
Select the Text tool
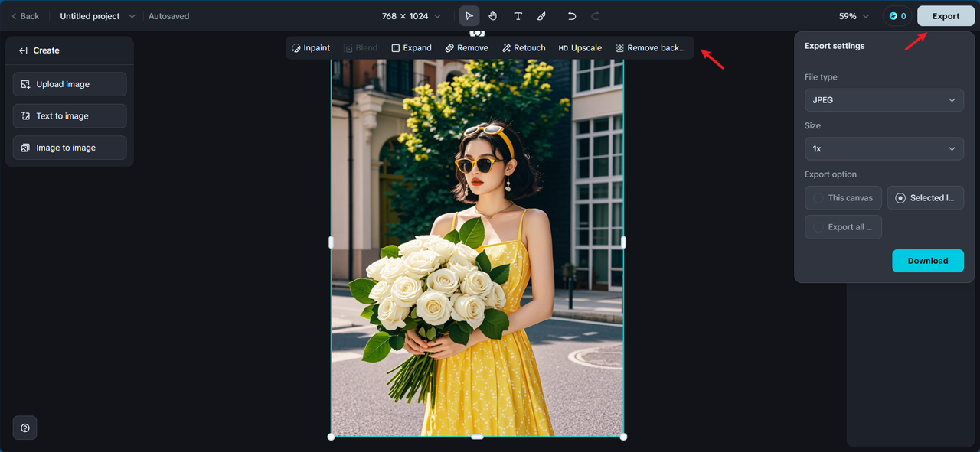(518, 16)
